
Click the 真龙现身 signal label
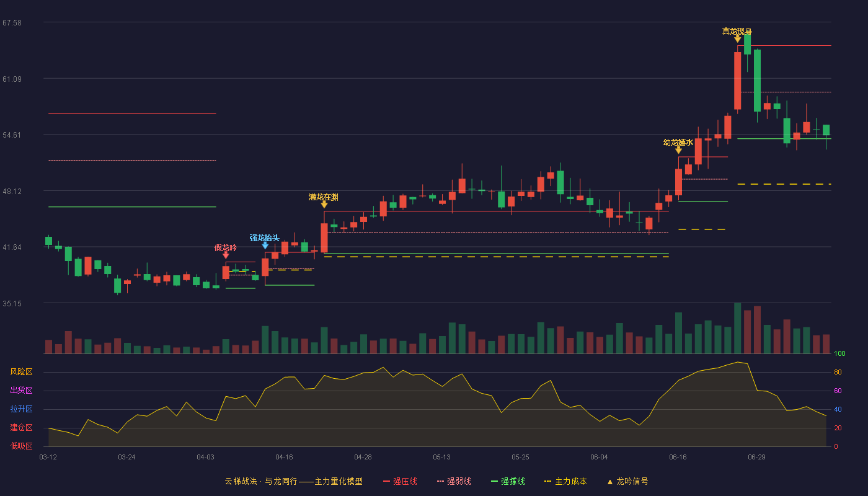pos(737,32)
